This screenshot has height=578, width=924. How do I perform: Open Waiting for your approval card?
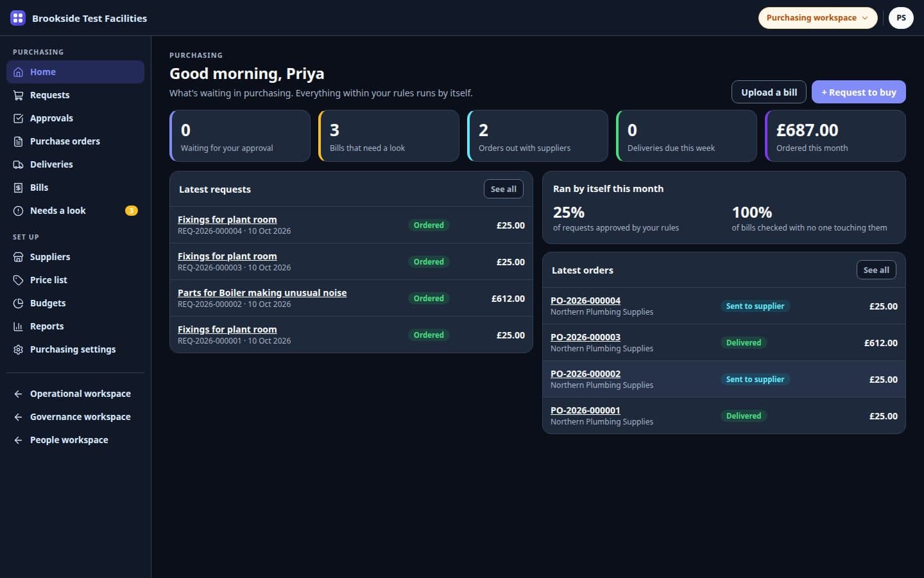240,136
